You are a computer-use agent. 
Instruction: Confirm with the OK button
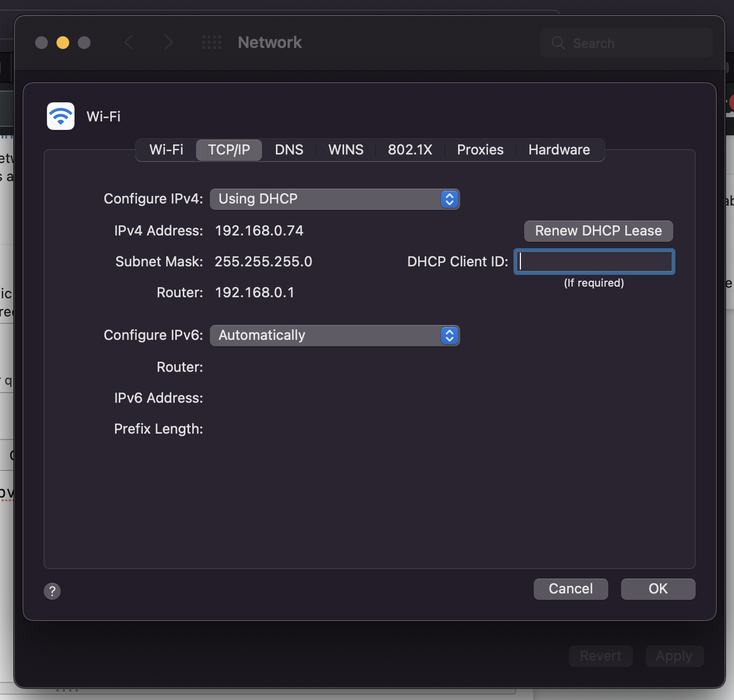coord(658,589)
